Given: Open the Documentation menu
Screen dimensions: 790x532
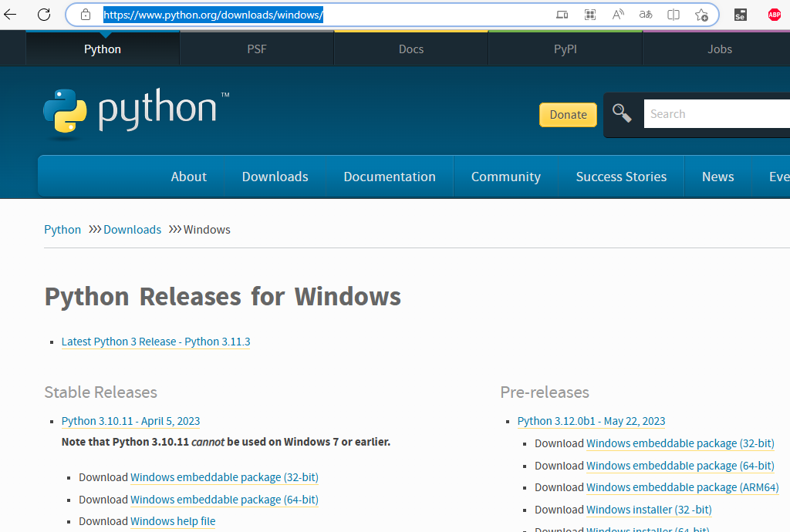Looking at the screenshot, I should click(390, 177).
